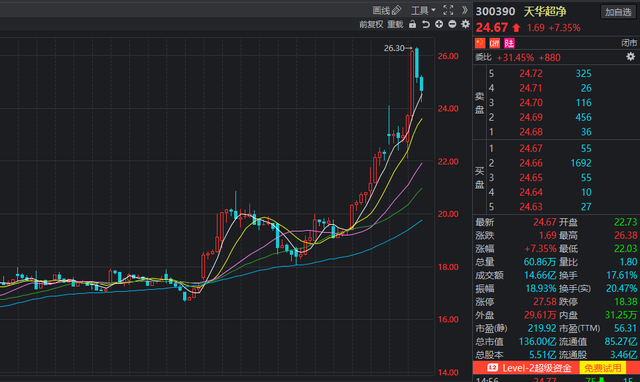Expand the 工具 tools dropdown
The width and height of the screenshot is (640, 382).
[423, 10]
